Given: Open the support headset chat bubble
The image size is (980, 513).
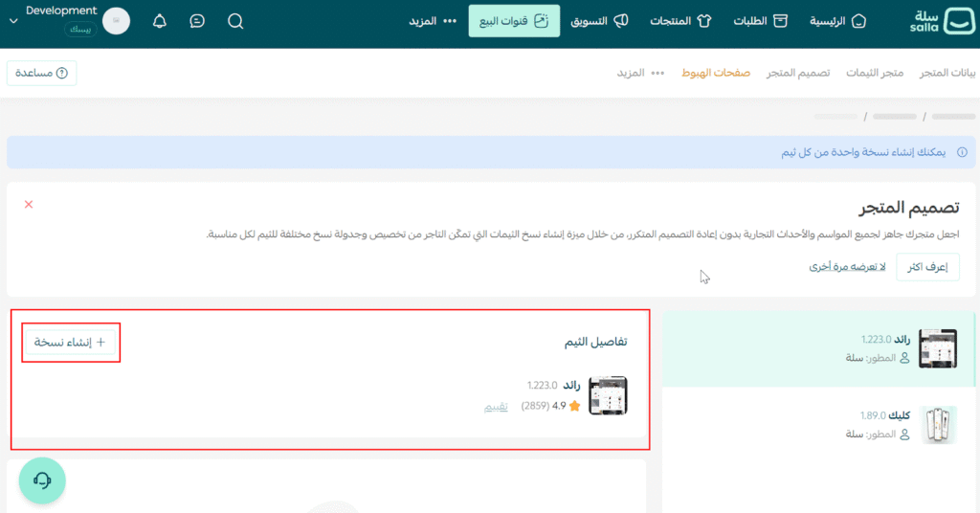Looking at the screenshot, I should (x=42, y=480).
